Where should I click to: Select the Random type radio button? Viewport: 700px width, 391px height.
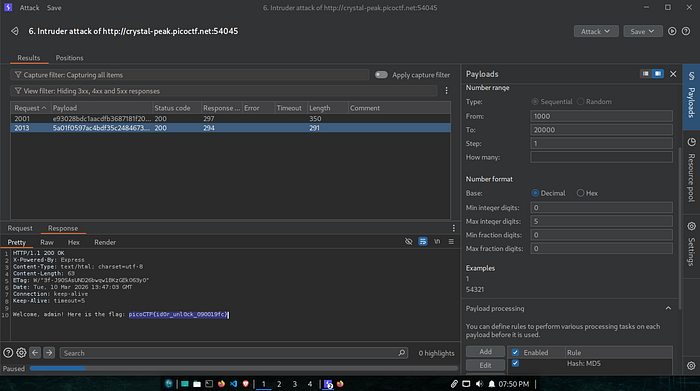(x=580, y=102)
